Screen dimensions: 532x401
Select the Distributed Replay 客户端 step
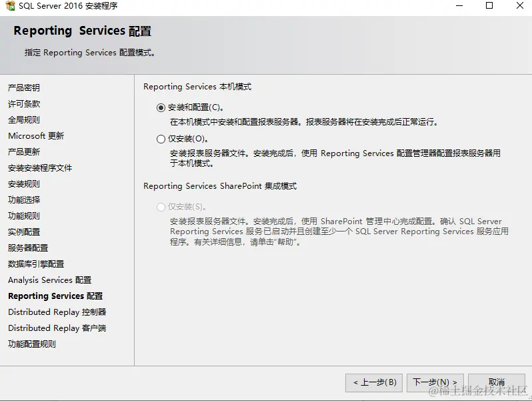click(57, 328)
